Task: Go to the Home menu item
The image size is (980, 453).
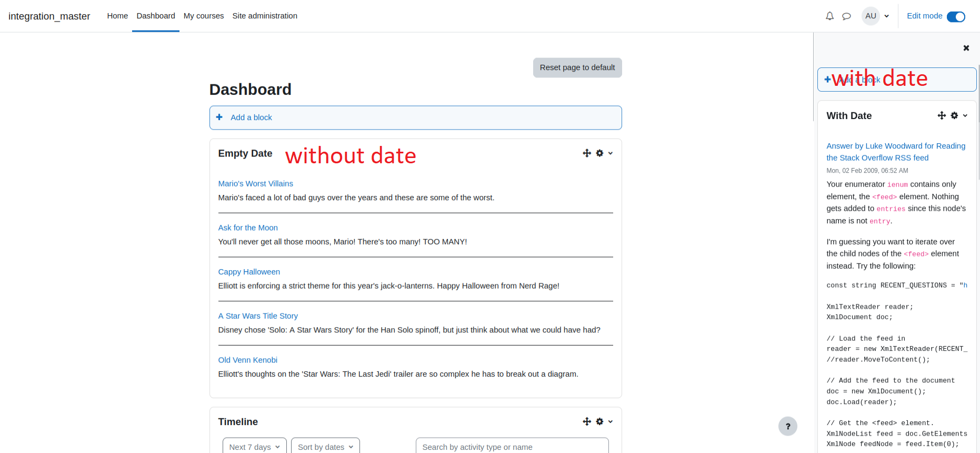Action: (x=117, y=16)
